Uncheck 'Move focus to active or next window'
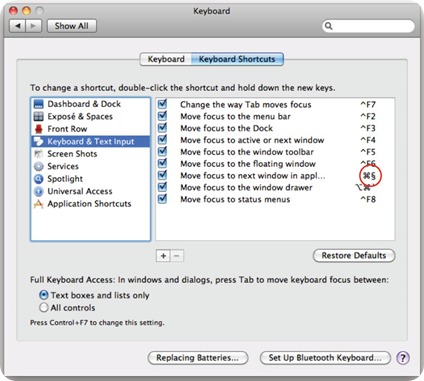This screenshot has height=381, width=424. coord(162,139)
